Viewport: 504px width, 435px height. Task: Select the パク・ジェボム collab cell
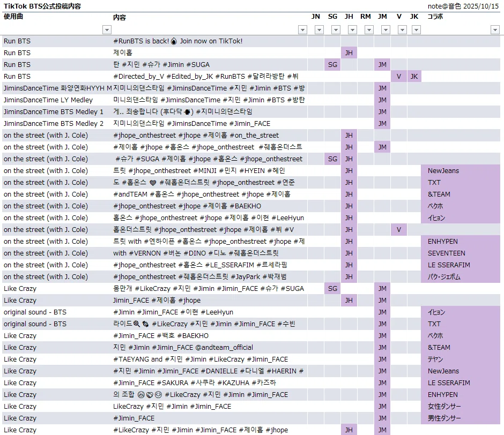click(x=461, y=277)
